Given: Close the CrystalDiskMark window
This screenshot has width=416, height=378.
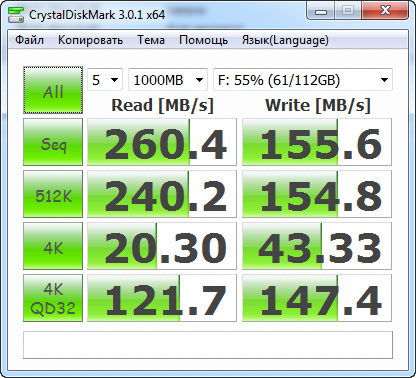Looking at the screenshot, I should [x=385, y=11].
